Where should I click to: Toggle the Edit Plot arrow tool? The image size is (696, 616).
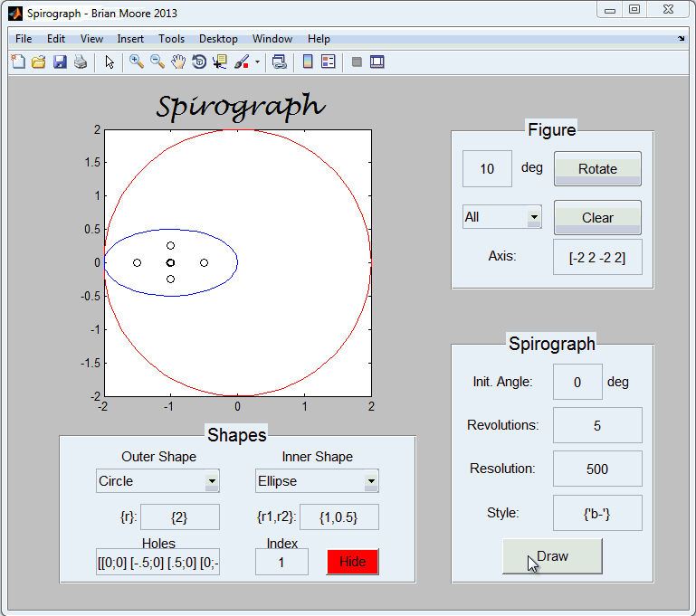[x=110, y=62]
